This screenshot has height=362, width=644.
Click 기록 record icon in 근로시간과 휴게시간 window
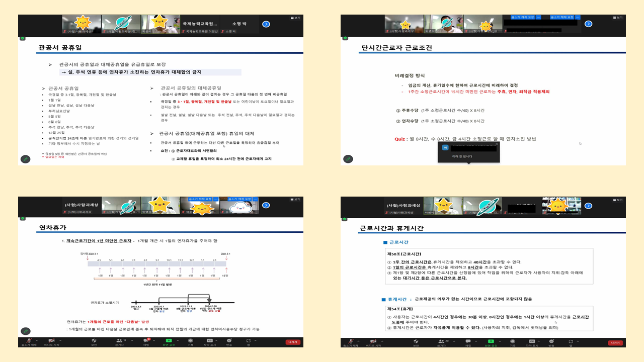click(512, 341)
